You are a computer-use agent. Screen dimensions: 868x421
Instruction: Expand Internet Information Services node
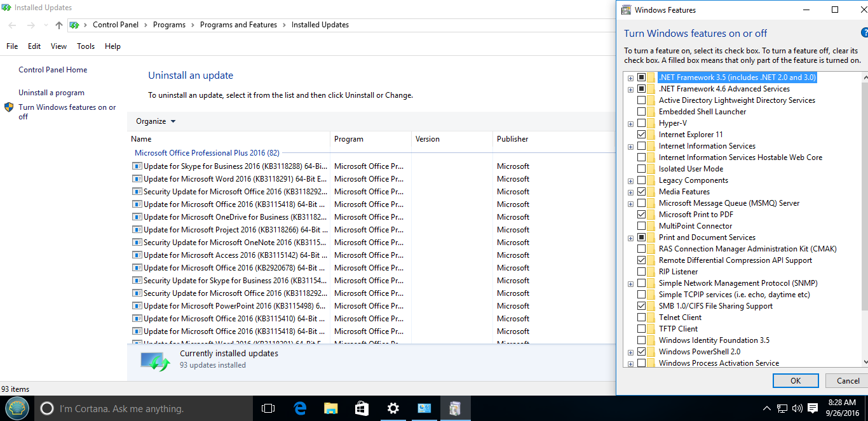tap(630, 147)
